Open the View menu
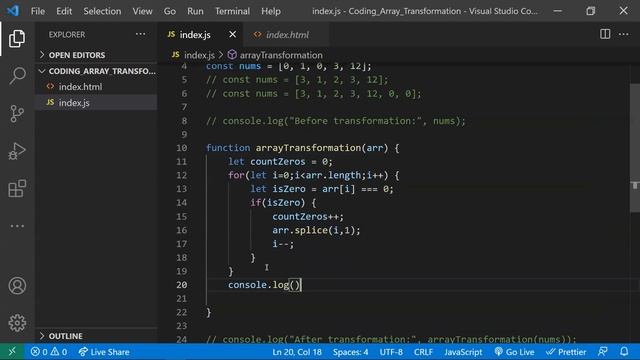 142,11
